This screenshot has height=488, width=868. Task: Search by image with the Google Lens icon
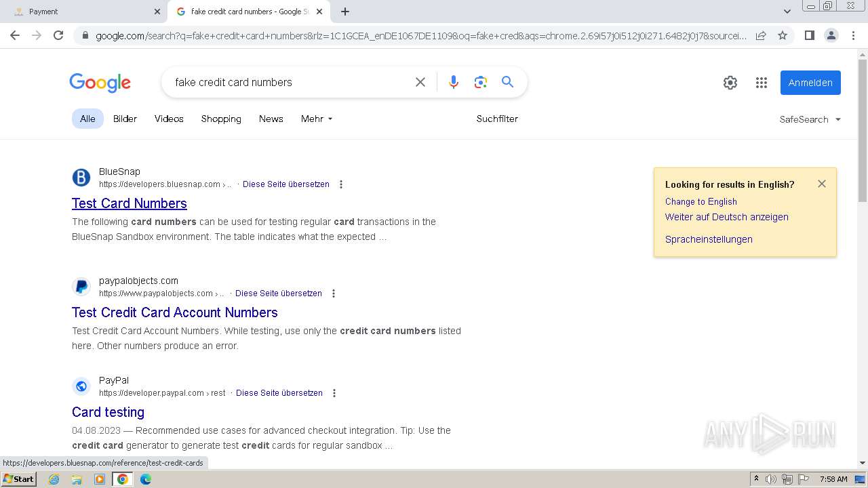click(x=481, y=82)
